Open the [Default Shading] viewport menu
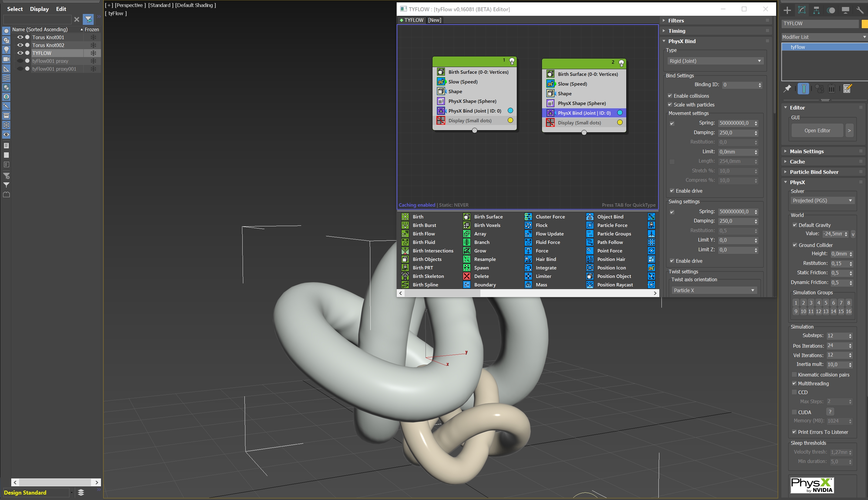Image resolution: width=868 pixels, height=500 pixels. tap(195, 5)
